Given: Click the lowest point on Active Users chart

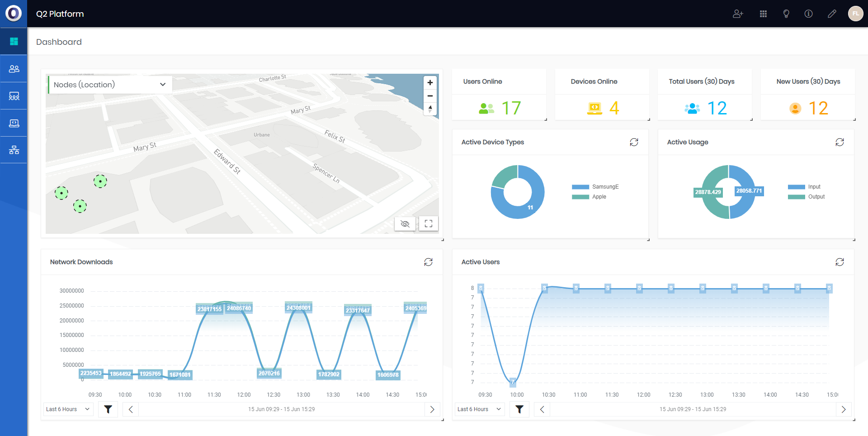Looking at the screenshot, I should 513,382.
